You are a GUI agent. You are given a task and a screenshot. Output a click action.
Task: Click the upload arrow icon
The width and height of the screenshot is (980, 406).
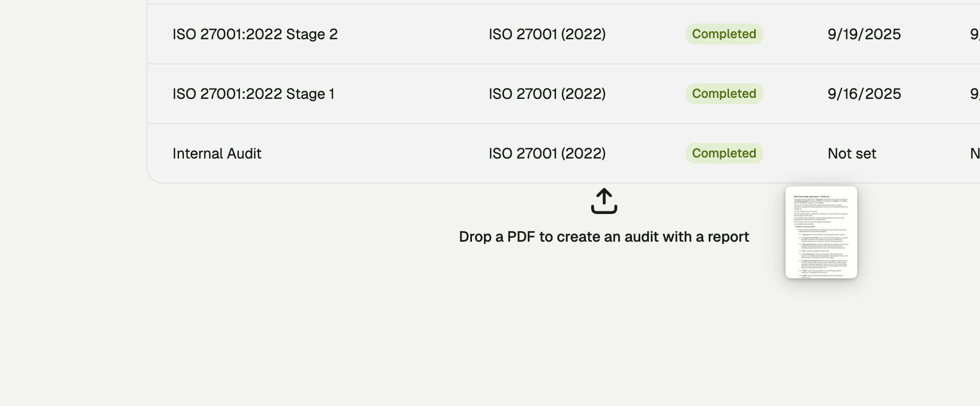pyautogui.click(x=604, y=201)
